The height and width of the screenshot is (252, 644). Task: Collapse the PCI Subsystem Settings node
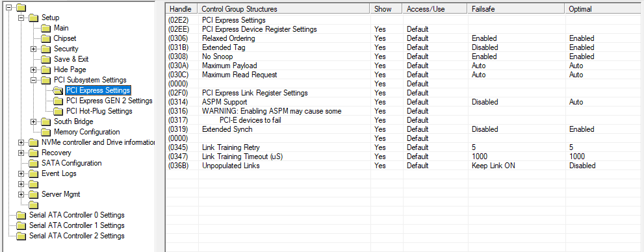pos(34,81)
